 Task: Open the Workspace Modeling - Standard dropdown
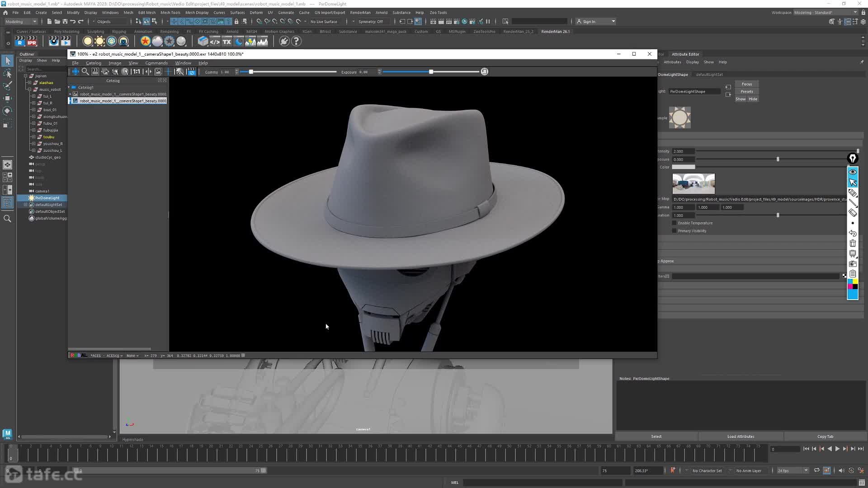pyautogui.click(x=826, y=13)
